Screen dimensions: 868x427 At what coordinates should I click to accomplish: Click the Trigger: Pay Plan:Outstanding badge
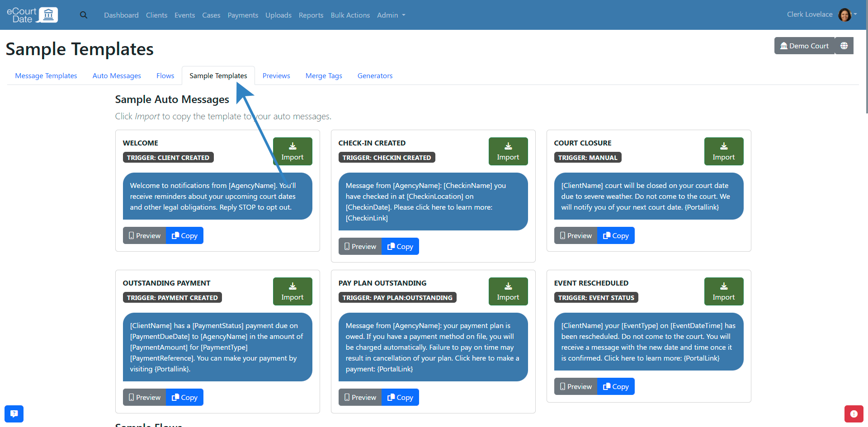tap(397, 298)
